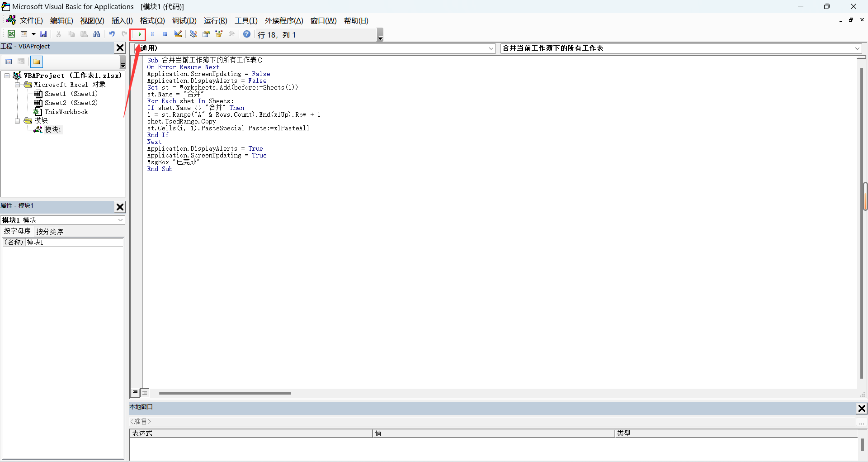
Task: Click the (名称) 模块1 property value field
Action: click(x=74, y=243)
